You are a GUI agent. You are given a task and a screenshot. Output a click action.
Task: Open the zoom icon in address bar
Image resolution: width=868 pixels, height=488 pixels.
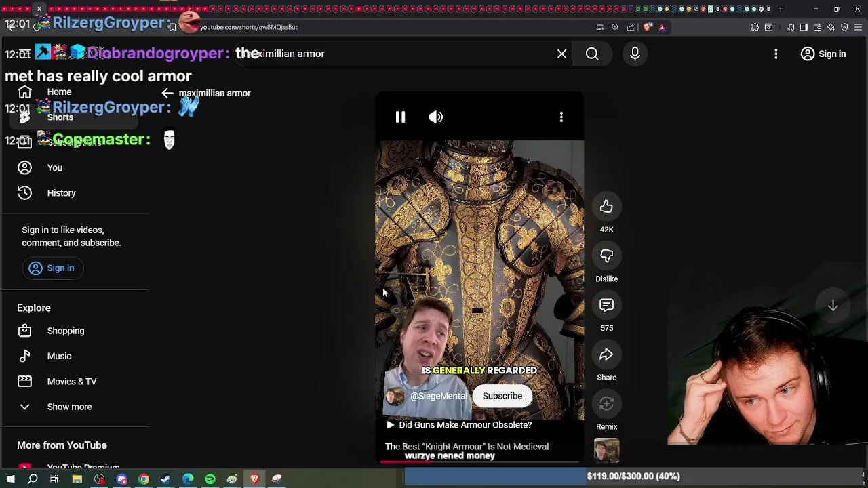pos(615,27)
